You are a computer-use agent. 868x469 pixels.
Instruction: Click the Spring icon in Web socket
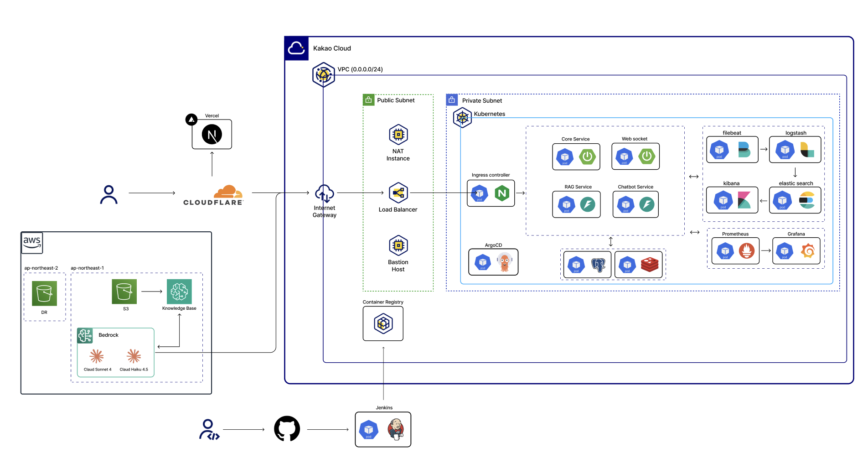click(647, 156)
